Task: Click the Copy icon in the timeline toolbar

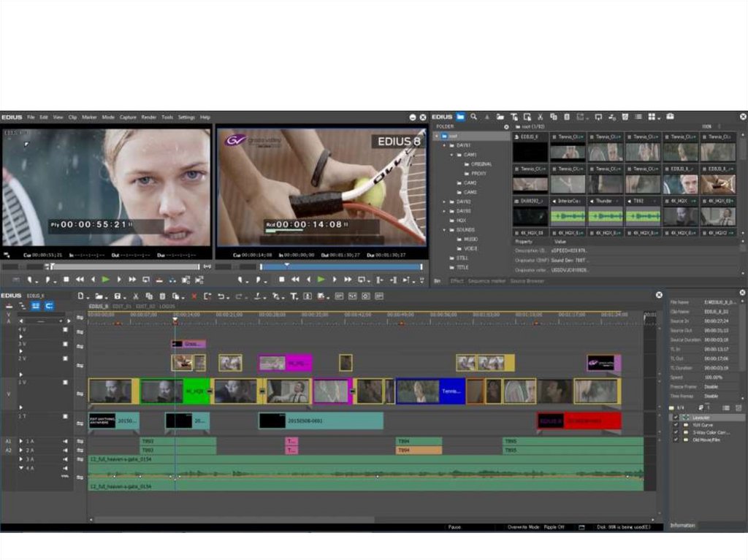Action: click(x=149, y=296)
